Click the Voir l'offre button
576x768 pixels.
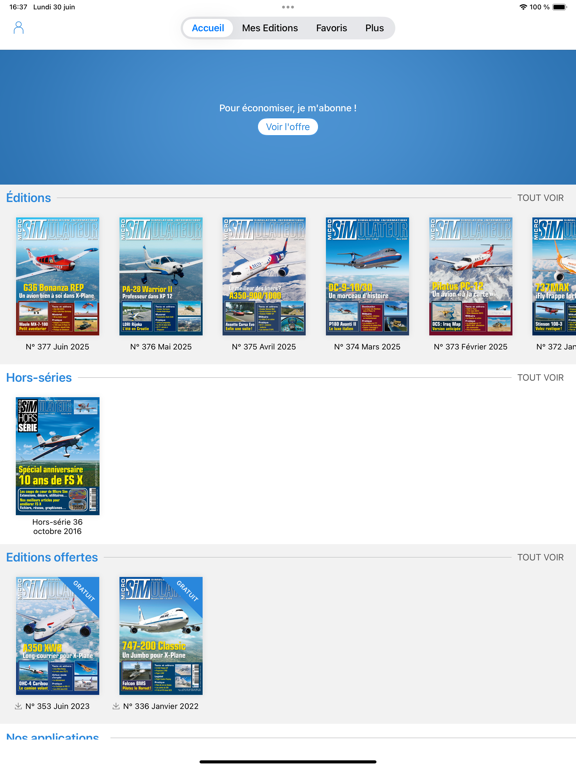click(x=288, y=127)
